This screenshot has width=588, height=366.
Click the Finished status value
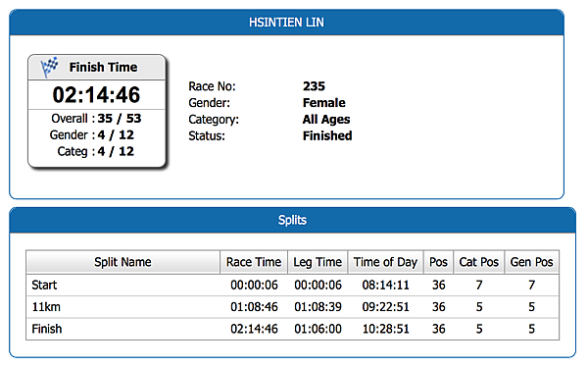point(327,135)
